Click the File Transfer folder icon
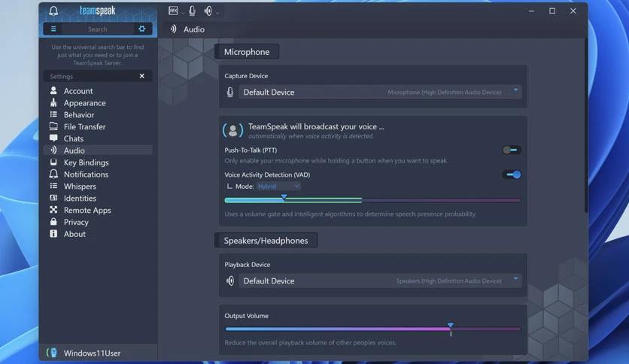The width and height of the screenshot is (629, 364). [x=53, y=126]
